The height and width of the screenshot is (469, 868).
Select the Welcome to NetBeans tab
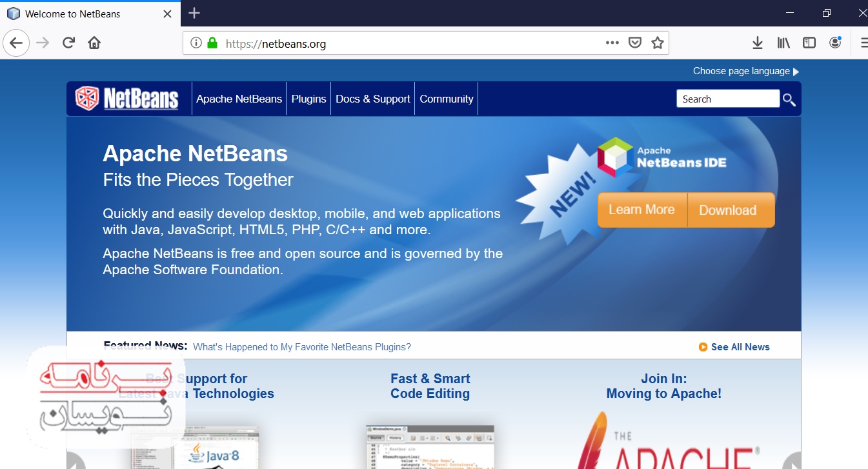(x=90, y=14)
